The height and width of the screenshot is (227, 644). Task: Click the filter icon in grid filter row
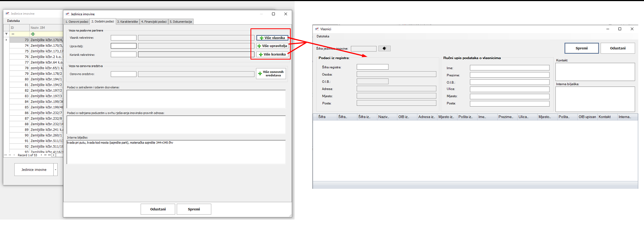click(x=6, y=34)
